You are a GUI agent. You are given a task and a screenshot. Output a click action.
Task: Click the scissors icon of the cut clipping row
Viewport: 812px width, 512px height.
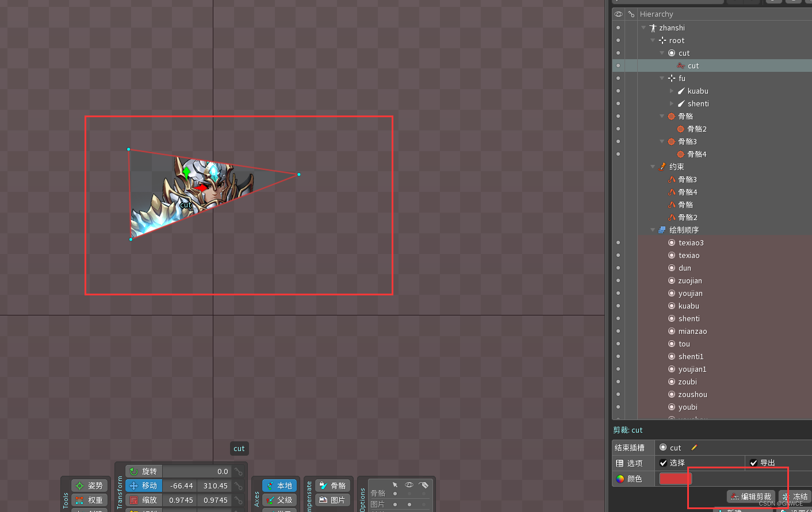tap(681, 66)
